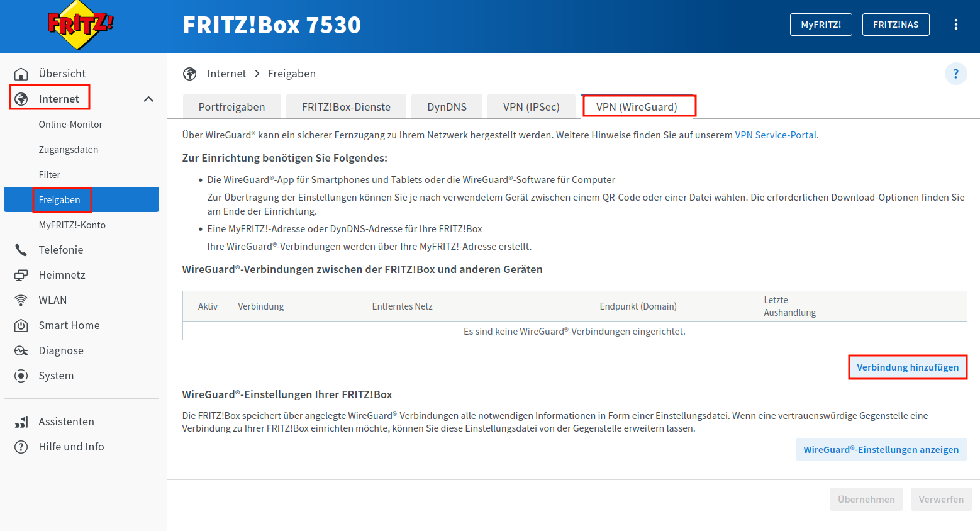This screenshot has width=980, height=531.
Task: Open the FRITZ!NAS button in header
Action: [x=895, y=25]
